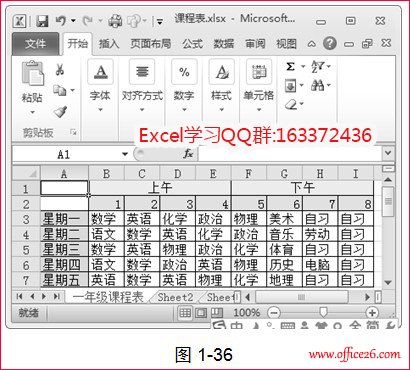Click the Cut scissors icon
This screenshot has width=410, height=370.
(x=60, y=70)
